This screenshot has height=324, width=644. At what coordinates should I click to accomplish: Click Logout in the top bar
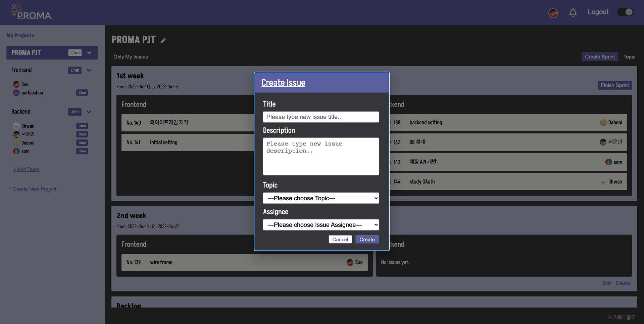coord(598,12)
